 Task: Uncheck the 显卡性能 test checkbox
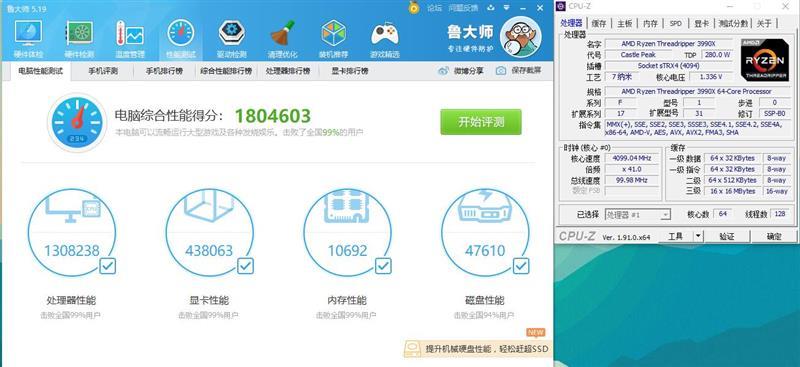245,266
